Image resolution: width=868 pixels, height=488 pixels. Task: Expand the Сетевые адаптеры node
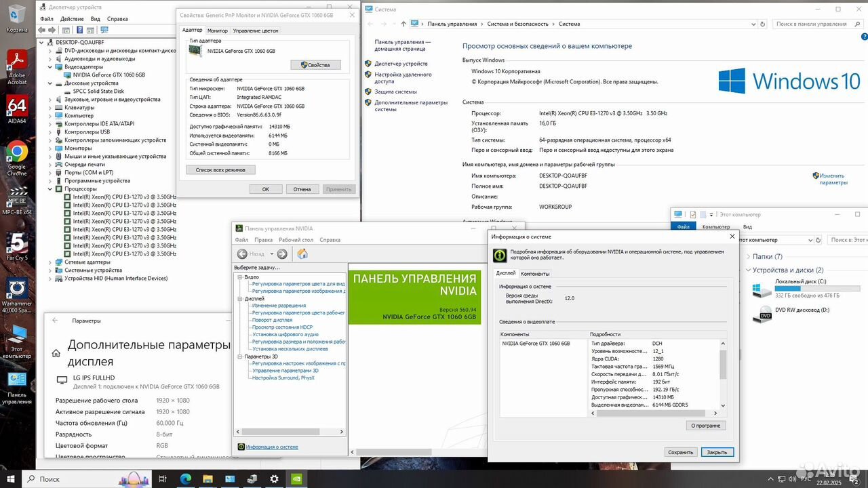tap(51, 262)
